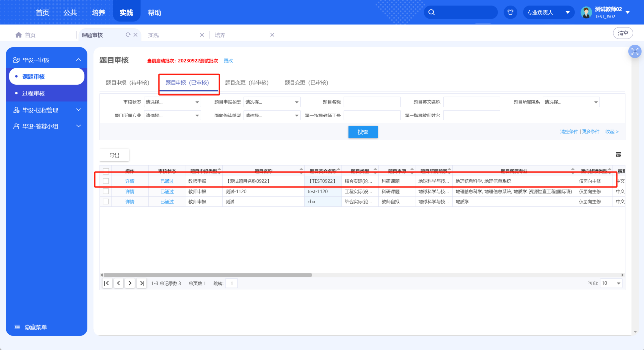Select 过程审核 in the sidebar
This screenshot has height=350, width=644.
[x=33, y=93]
